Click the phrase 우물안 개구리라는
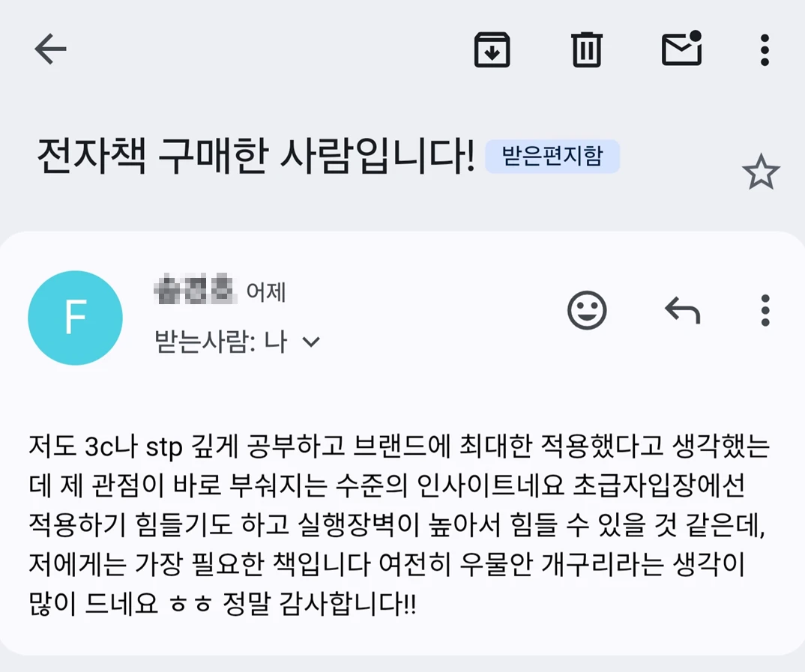Viewport: 805px width, 672px height. tap(495, 565)
